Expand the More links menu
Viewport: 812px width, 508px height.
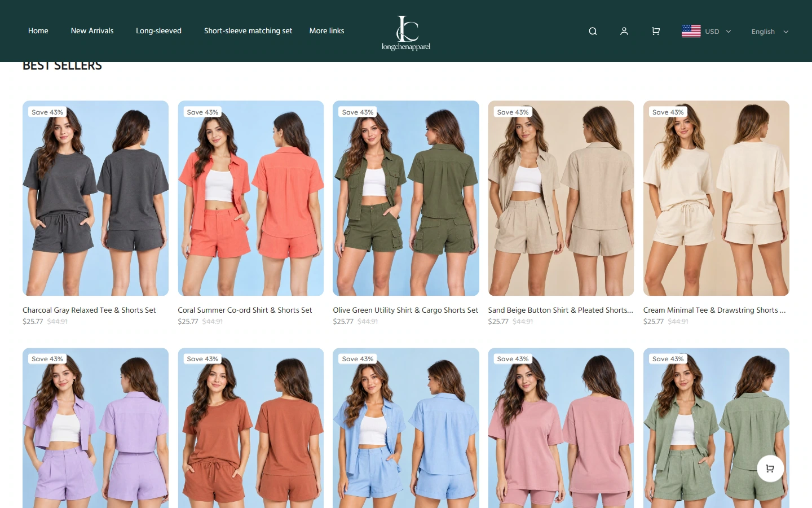[x=326, y=31]
